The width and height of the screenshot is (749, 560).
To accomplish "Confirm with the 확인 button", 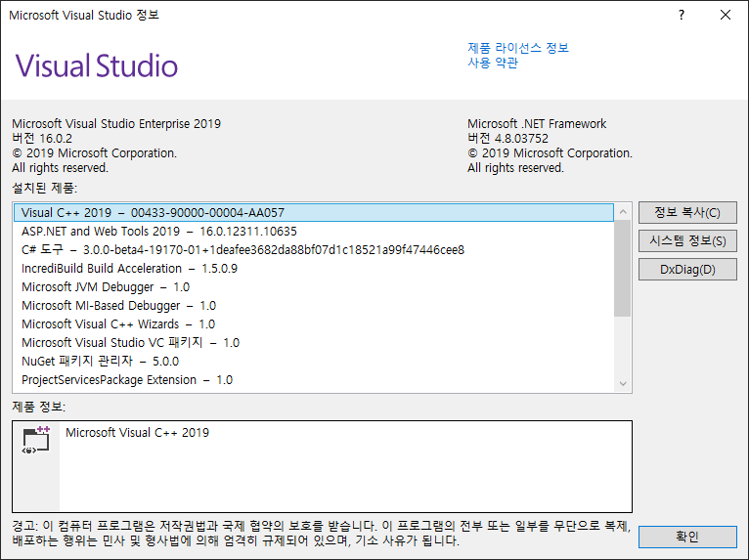I will pyautogui.click(x=687, y=537).
